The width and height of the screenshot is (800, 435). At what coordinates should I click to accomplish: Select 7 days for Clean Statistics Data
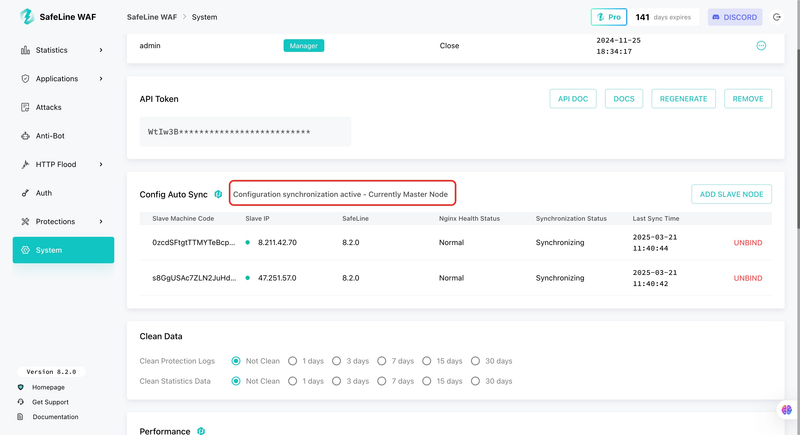pos(382,381)
